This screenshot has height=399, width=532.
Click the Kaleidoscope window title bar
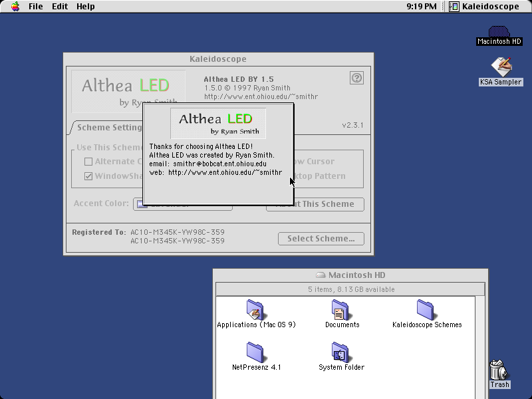[x=218, y=59]
